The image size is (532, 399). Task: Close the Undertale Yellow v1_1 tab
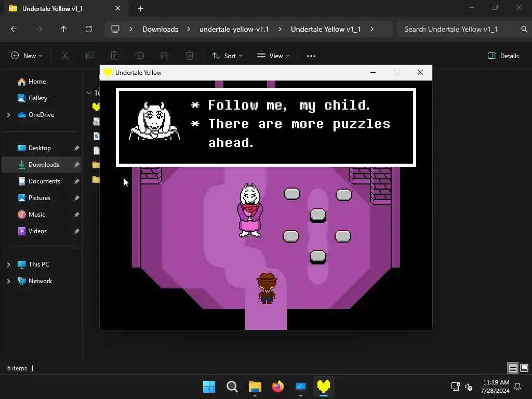[x=118, y=8]
